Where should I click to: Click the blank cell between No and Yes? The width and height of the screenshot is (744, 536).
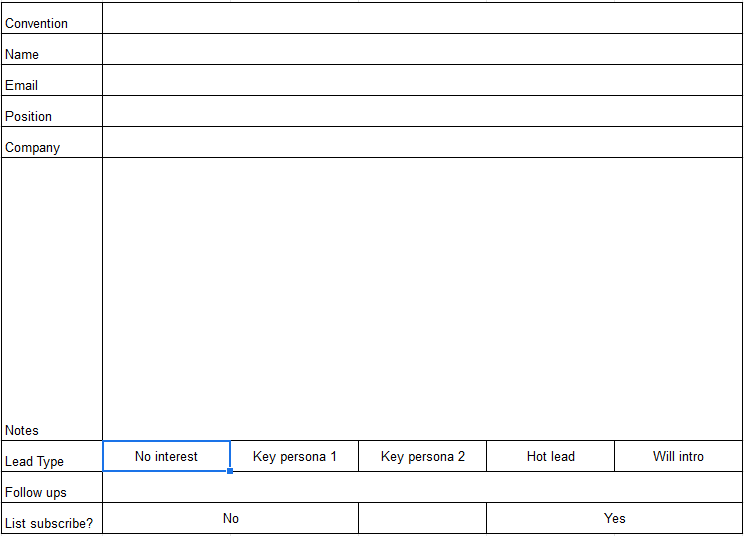click(x=422, y=518)
